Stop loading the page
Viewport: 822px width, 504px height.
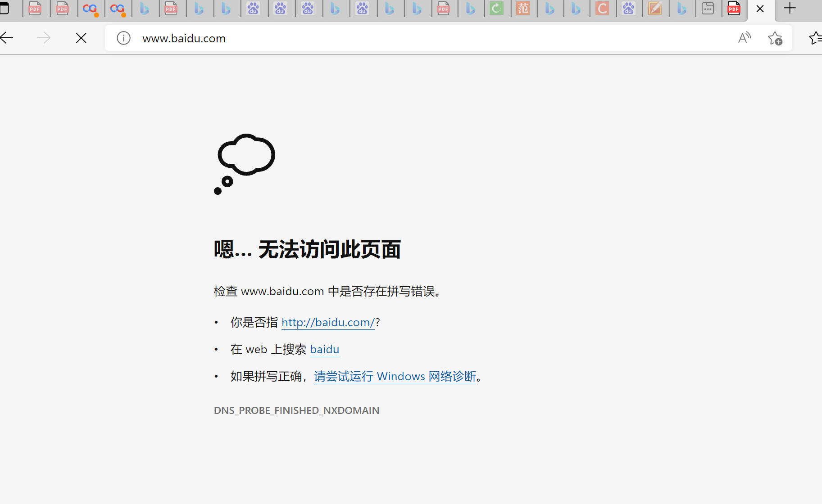[x=81, y=38]
